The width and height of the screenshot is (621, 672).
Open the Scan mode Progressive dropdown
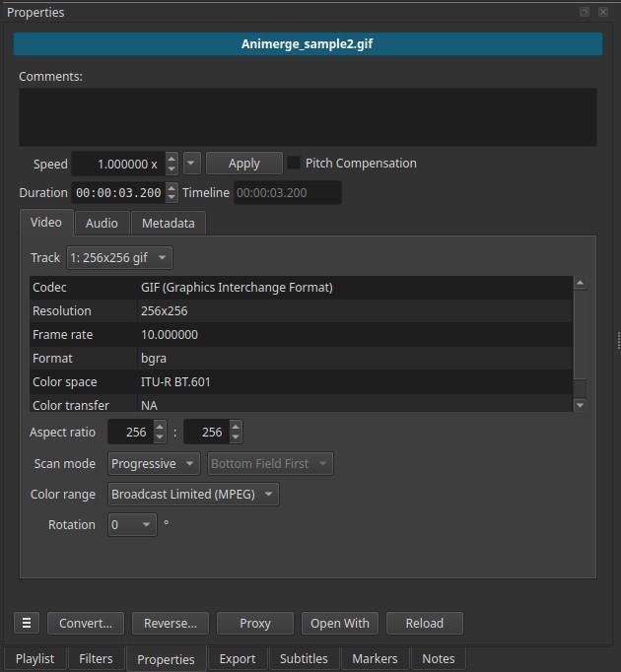tap(153, 463)
